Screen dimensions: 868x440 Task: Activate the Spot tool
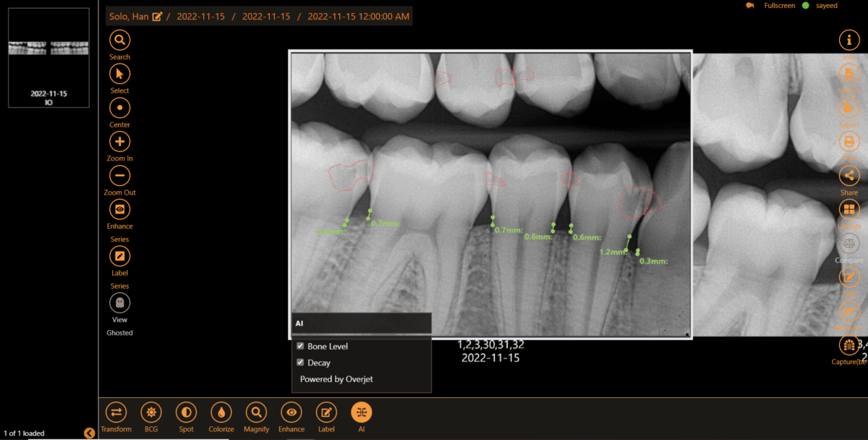(185, 412)
